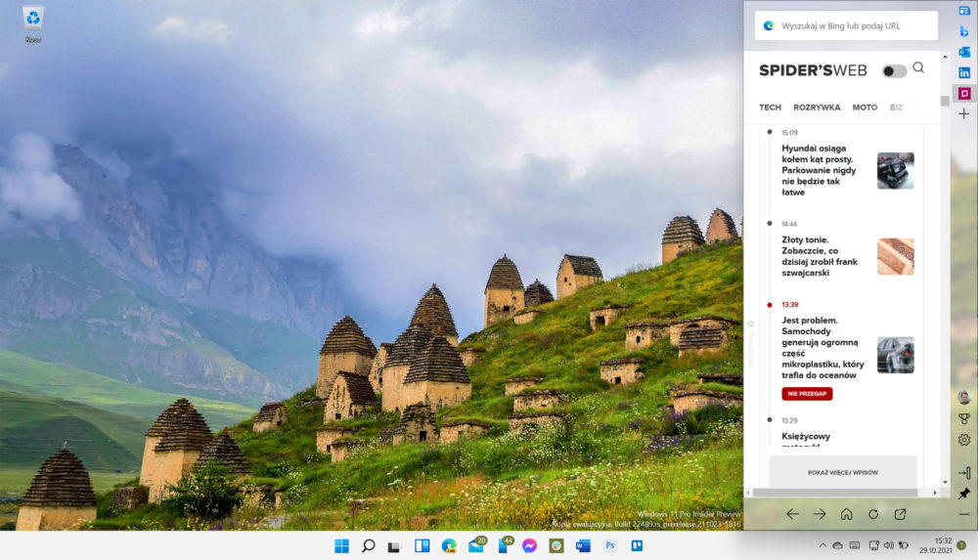Open the rewards trophy icon in sidebar

point(964,419)
